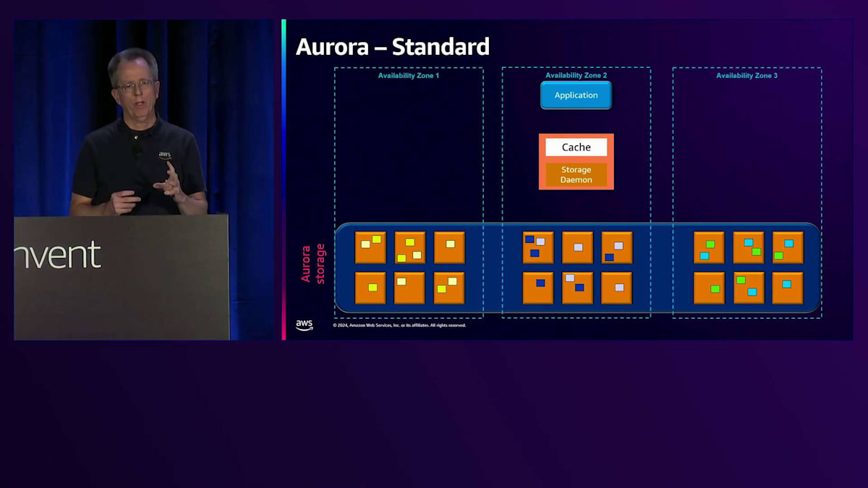
Task: Click the Amazon Web Services copyright line
Action: pos(399,325)
